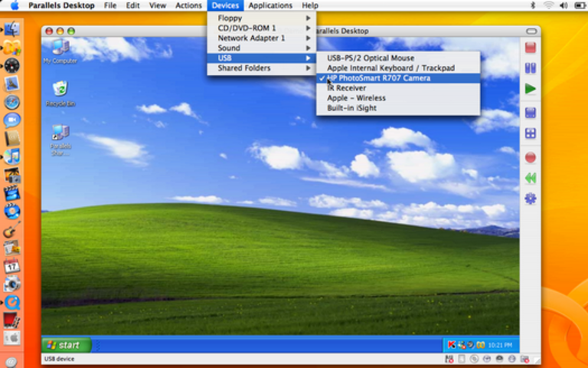The width and height of the screenshot is (588, 368).
Task: Click the USB device status bar text
Action: point(59,359)
